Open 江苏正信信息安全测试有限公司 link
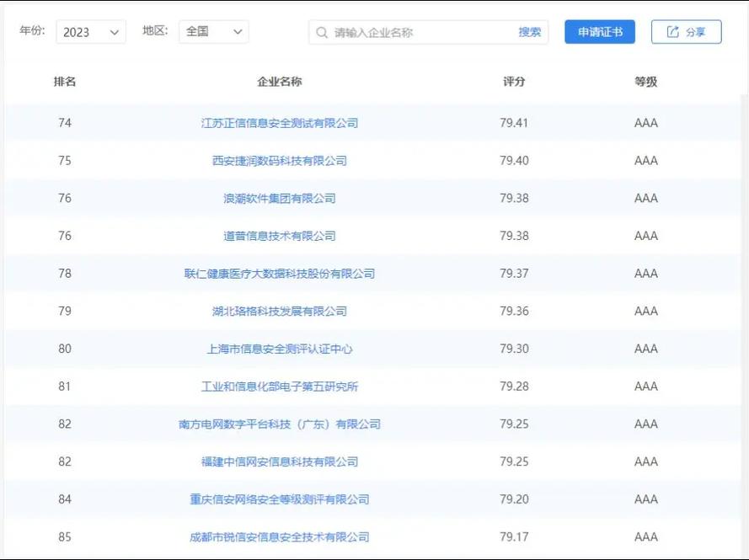The image size is (749, 560). 280,123
